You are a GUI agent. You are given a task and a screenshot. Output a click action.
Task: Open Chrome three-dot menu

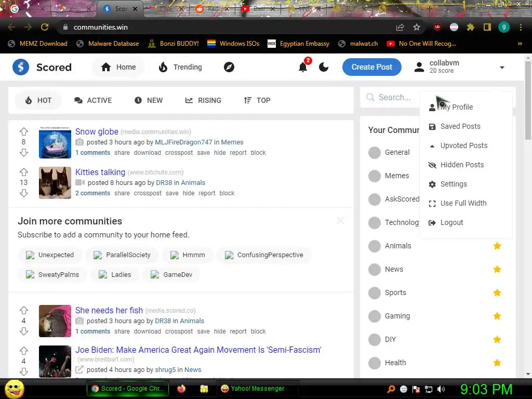pyautogui.click(x=521, y=27)
